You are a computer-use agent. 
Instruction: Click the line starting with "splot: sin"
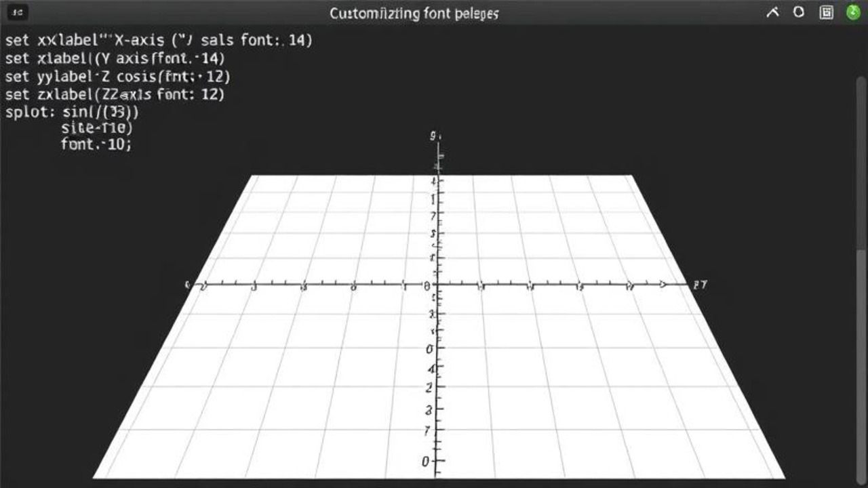73,112
